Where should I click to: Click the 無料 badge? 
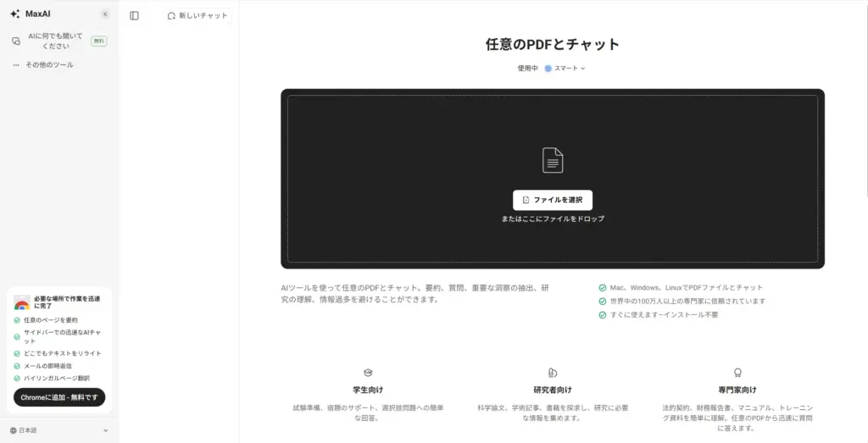point(99,41)
